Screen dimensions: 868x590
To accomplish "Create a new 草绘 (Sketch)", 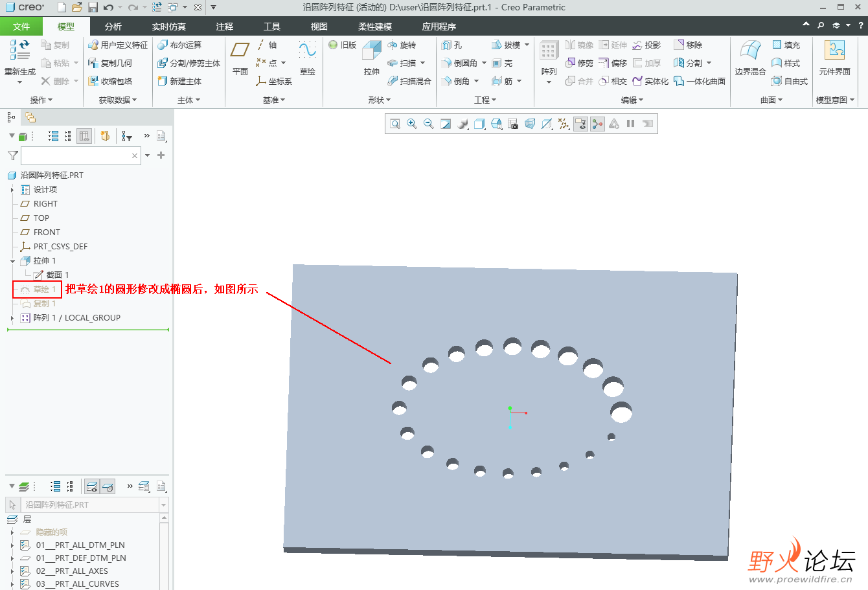I will pyautogui.click(x=307, y=58).
